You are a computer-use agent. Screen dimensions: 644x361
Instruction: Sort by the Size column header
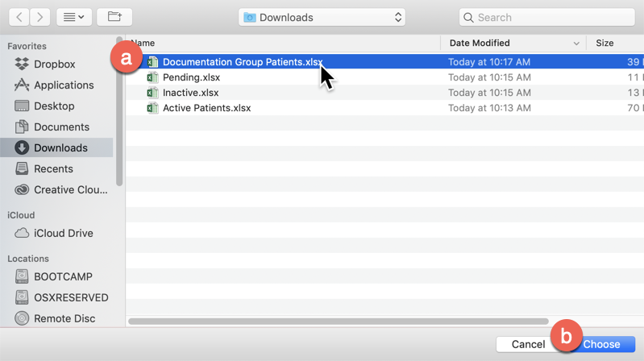[605, 44]
